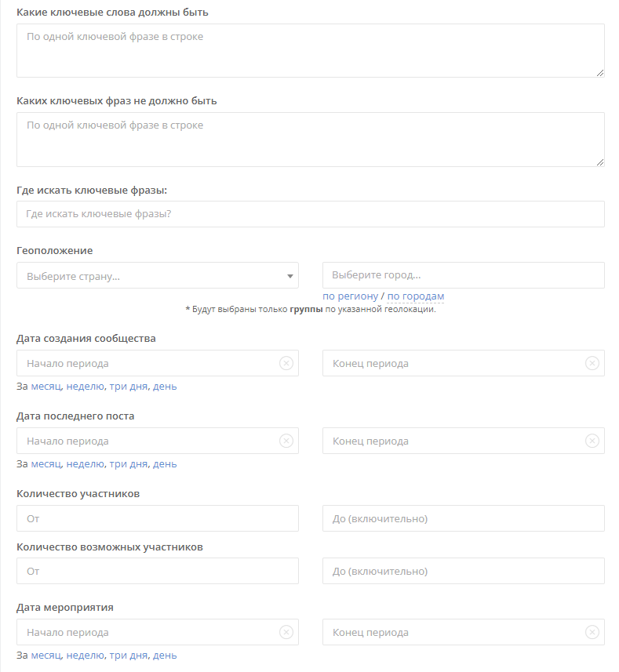
Task: Clear community creation start date field
Action: tap(286, 363)
